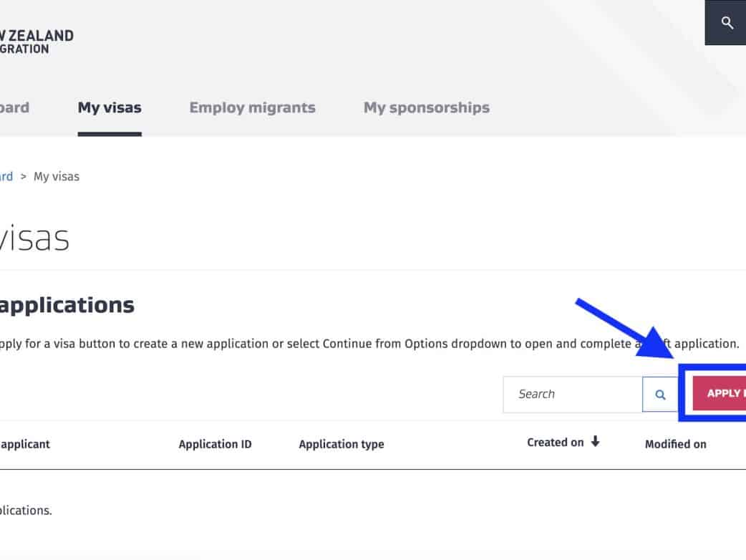Go to the My sponsorships tab
The width and height of the screenshot is (746, 560).
(427, 107)
